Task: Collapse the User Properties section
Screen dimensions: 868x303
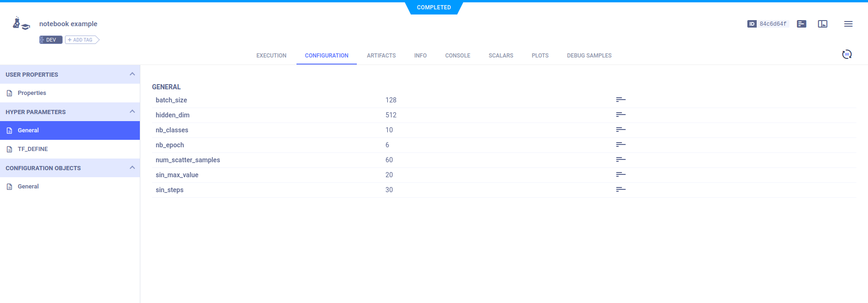Action: [x=132, y=74]
